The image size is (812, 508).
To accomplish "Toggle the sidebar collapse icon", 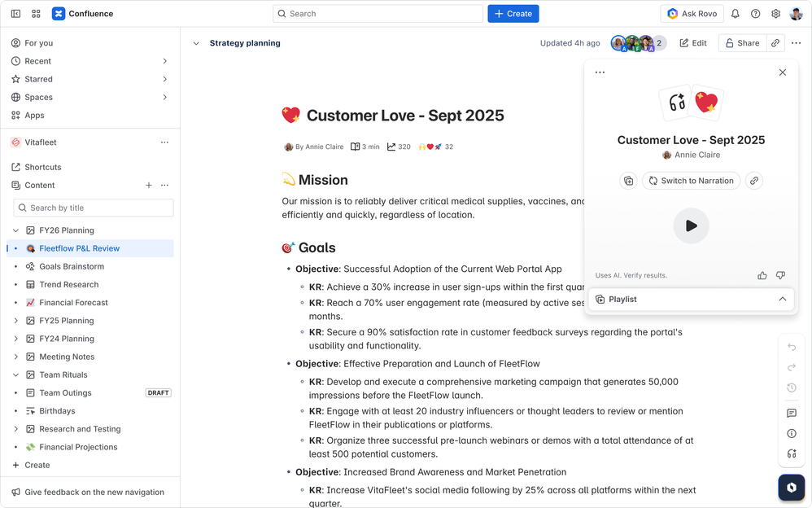I will point(16,14).
